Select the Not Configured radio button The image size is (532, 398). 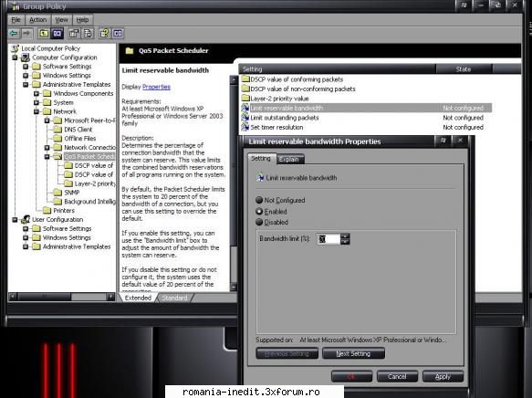pyautogui.click(x=259, y=200)
